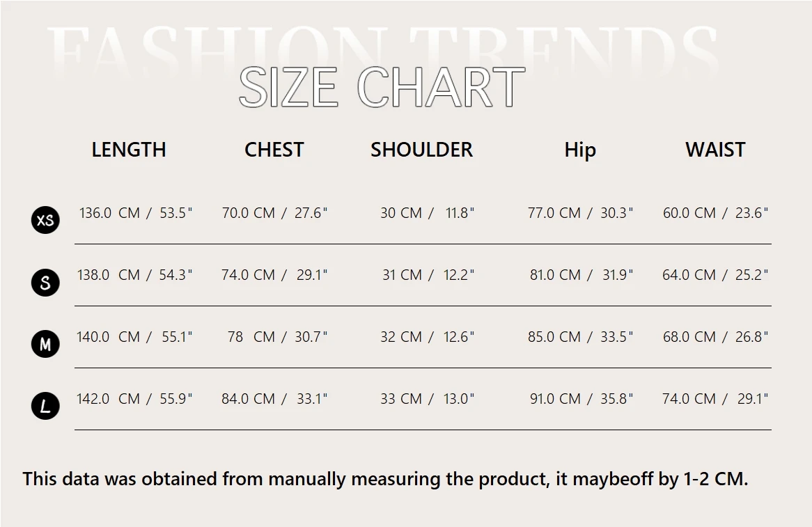The image size is (812, 527).
Task: Select the Hip column header
Action: coord(579,150)
